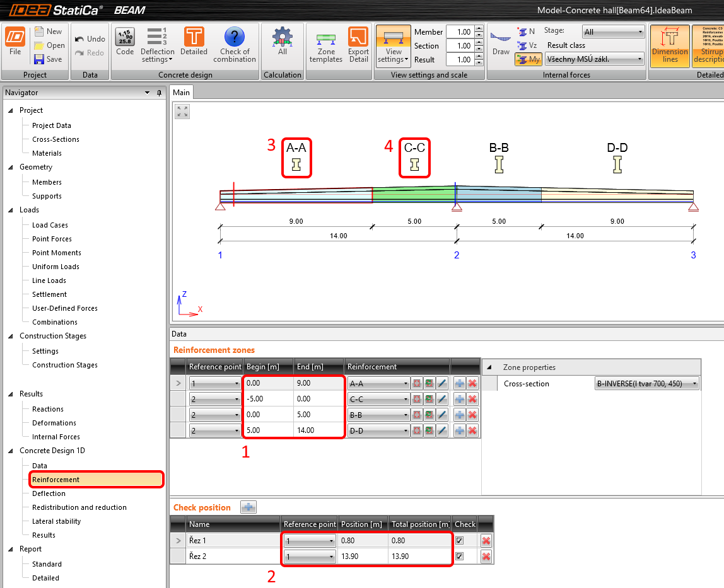Delete the Řez 2 check position
This screenshot has height=588, width=724.
486,556
